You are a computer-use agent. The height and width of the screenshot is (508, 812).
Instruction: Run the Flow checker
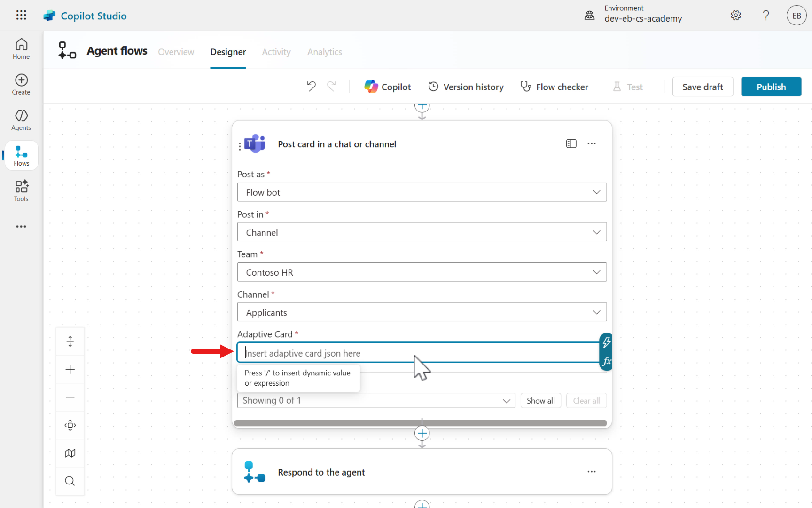(554, 87)
